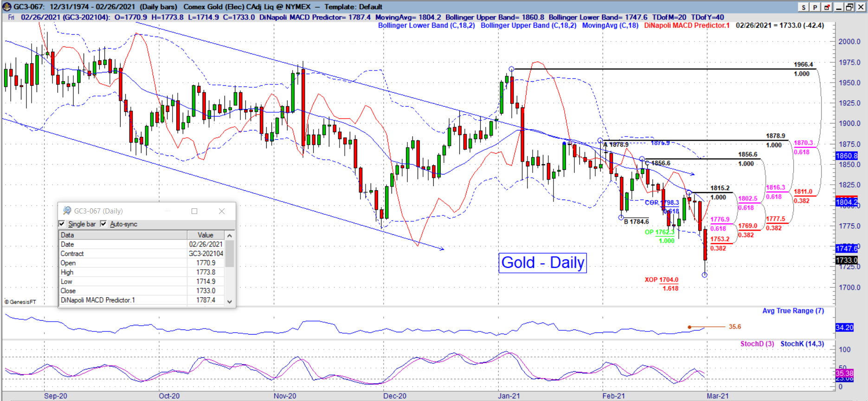Click the red 1811.0 Fibonacci label
The width and height of the screenshot is (868, 401).
tap(803, 191)
